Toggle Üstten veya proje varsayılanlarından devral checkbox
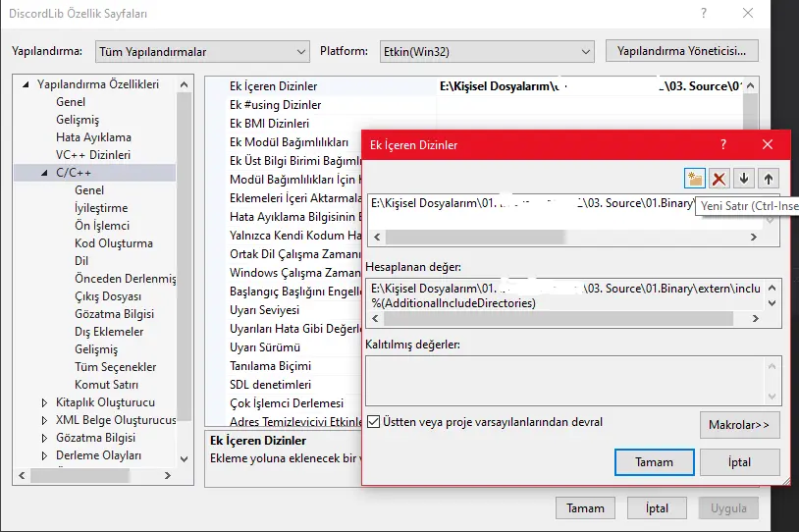Screen dimensions: 799x532 tap(374, 422)
